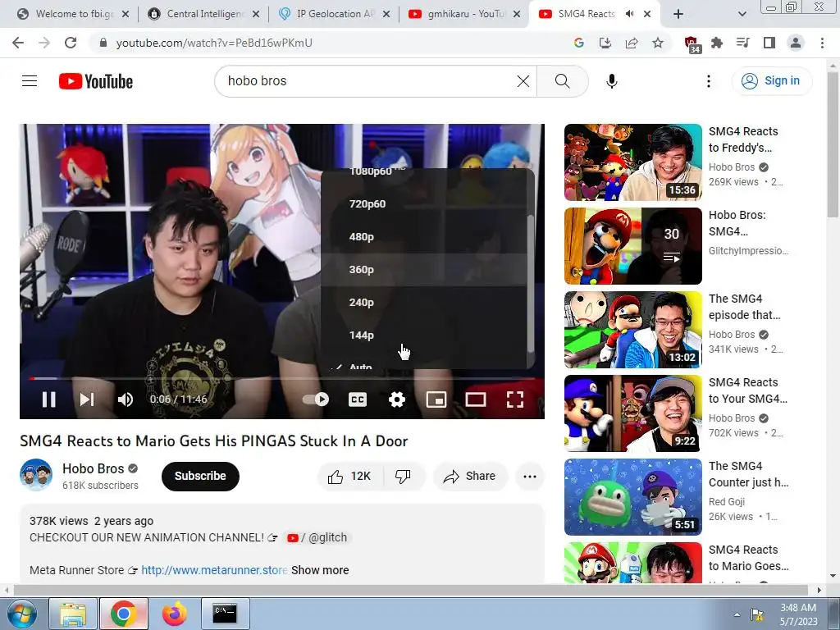The height and width of the screenshot is (630, 840).
Task: Open Hobo Bros channel avatar
Action: [36, 475]
